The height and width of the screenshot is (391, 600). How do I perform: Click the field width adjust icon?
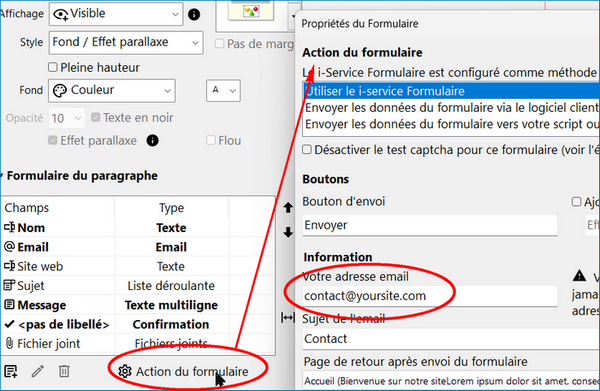point(287,317)
